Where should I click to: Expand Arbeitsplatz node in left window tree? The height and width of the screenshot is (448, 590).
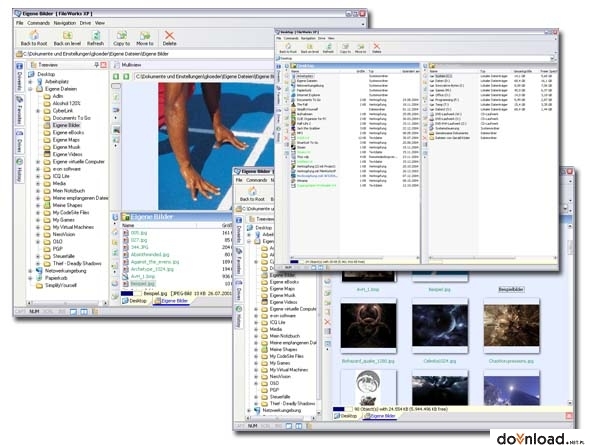[x=30, y=82]
